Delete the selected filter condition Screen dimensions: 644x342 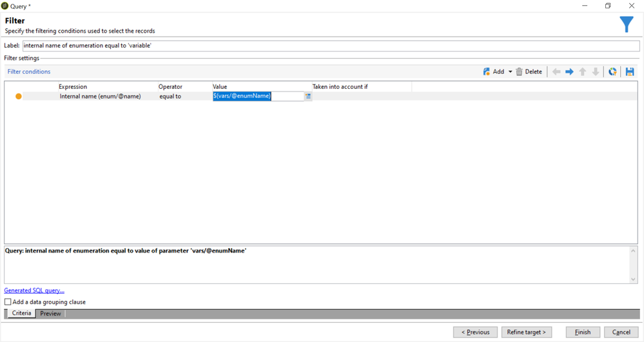click(x=529, y=72)
